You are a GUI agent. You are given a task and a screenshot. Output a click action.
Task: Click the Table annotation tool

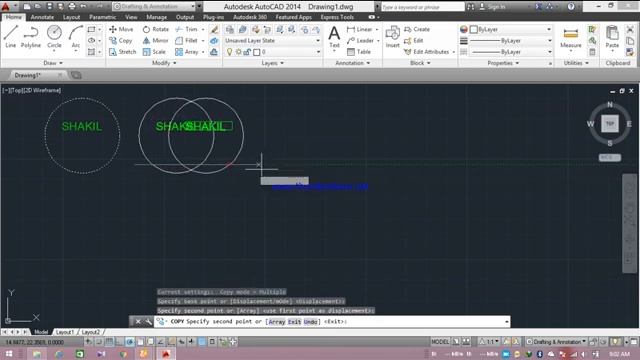pyautogui.click(x=359, y=52)
